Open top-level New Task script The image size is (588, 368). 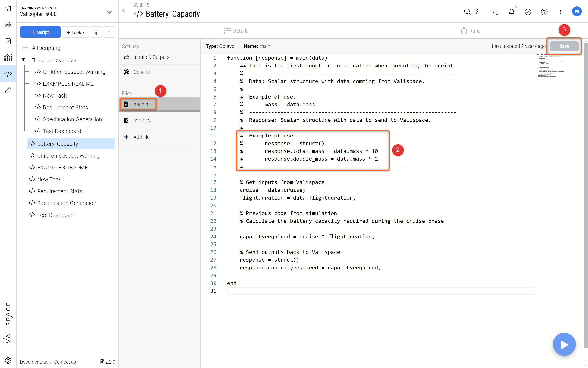click(x=49, y=179)
